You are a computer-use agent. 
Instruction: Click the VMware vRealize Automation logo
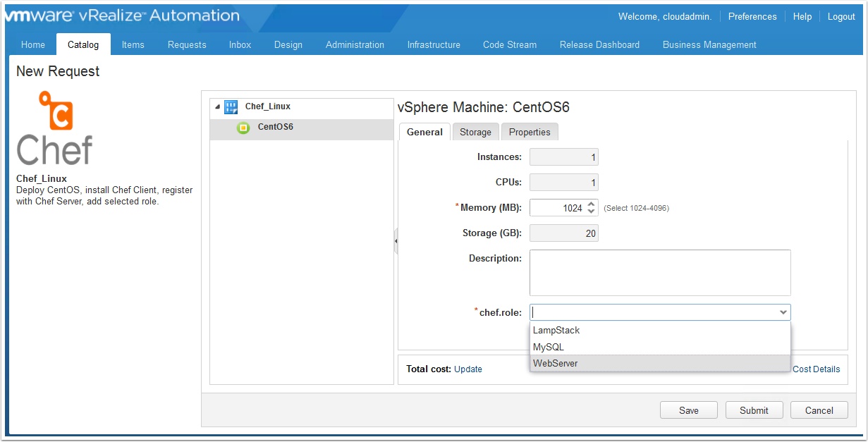point(123,16)
